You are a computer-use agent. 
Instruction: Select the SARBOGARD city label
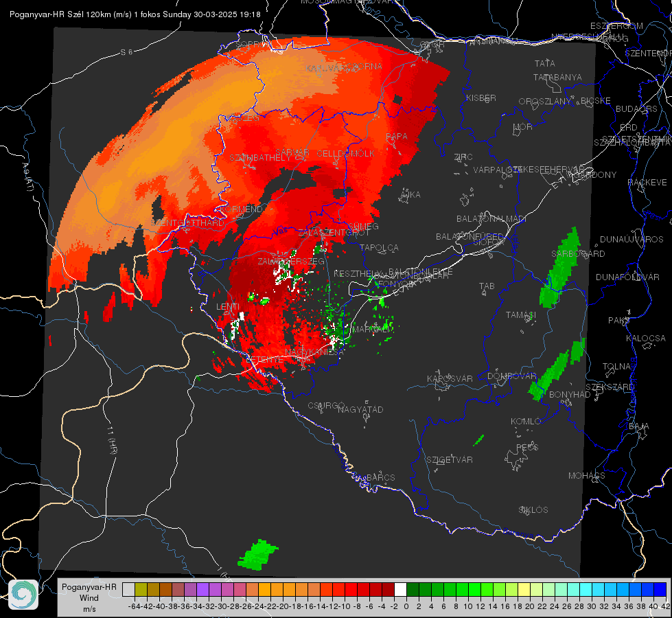pyautogui.click(x=578, y=253)
